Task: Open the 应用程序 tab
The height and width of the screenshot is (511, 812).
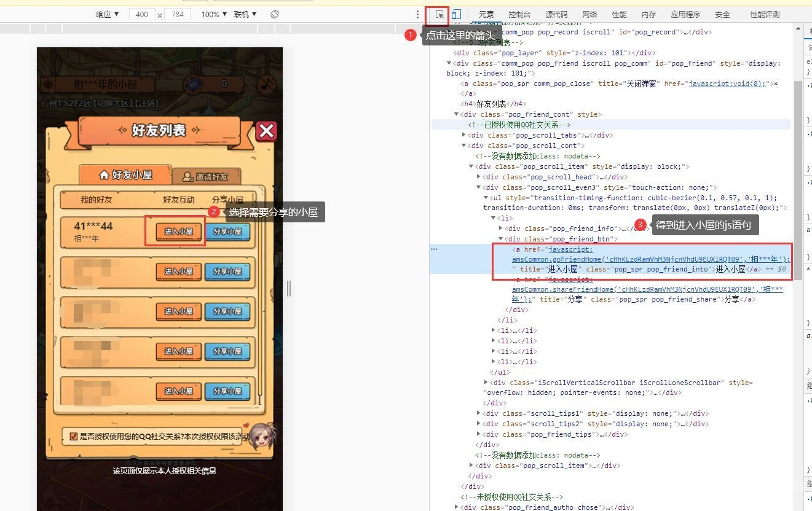Action: tap(685, 14)
